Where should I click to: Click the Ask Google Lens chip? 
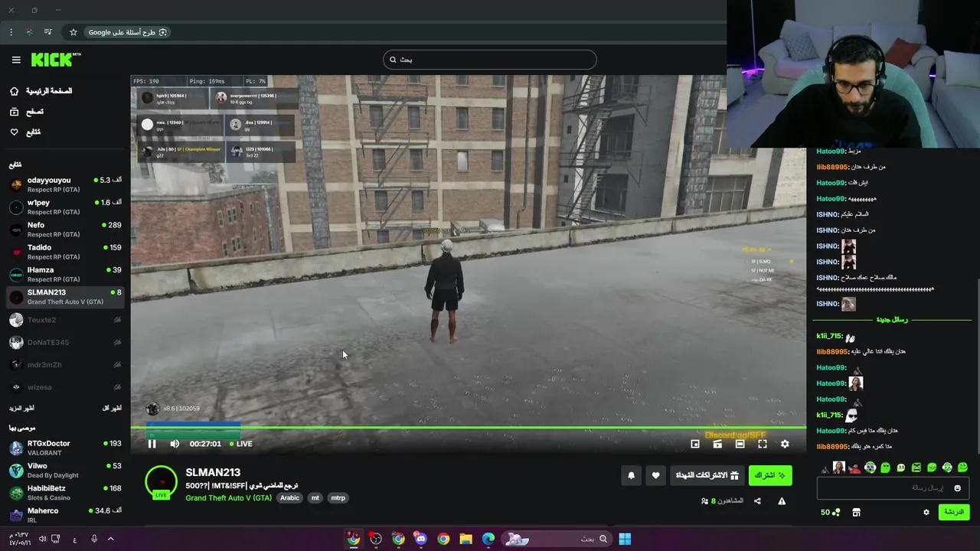127,32
